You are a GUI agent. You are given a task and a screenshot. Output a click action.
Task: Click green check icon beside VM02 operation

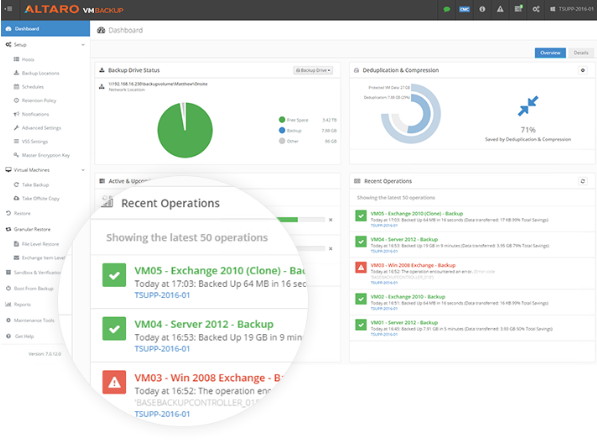coord(361,299)
